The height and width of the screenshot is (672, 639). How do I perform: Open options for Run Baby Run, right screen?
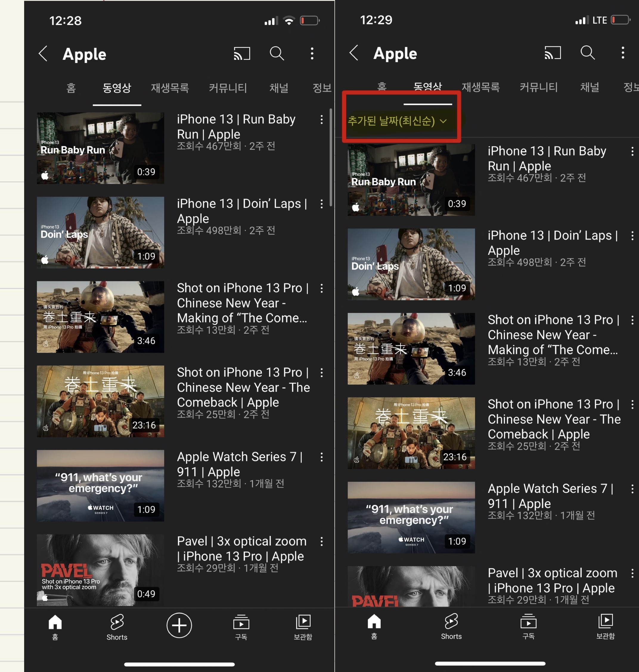pyautogui.click(x=632, y=151)
